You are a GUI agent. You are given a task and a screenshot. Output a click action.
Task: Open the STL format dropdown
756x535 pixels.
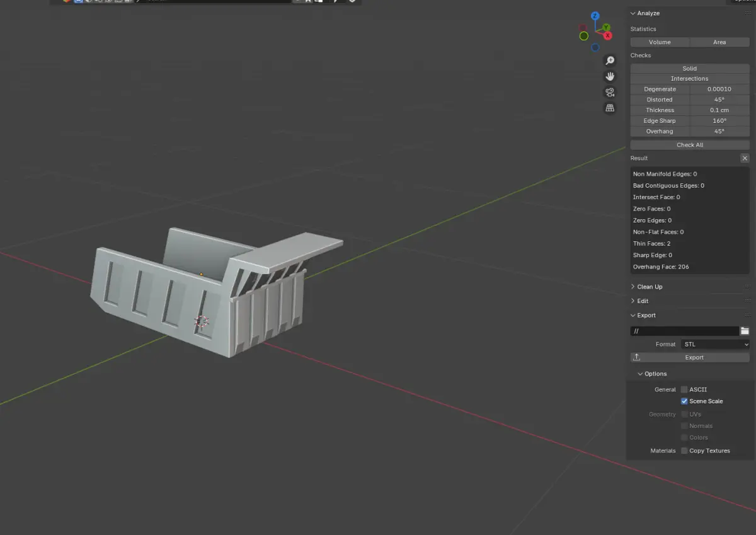714,345
